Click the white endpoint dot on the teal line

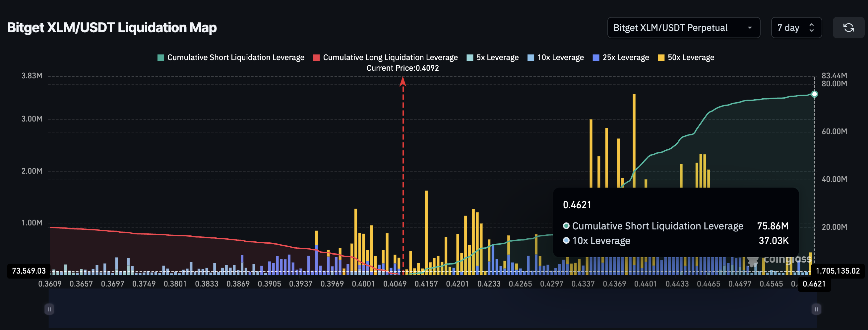[814, 94]
